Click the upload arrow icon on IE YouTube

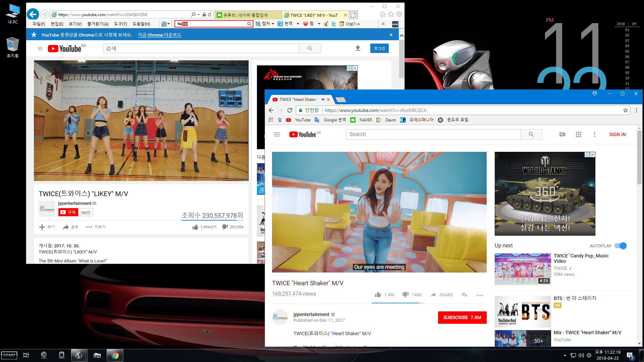(x=358, y=48)
